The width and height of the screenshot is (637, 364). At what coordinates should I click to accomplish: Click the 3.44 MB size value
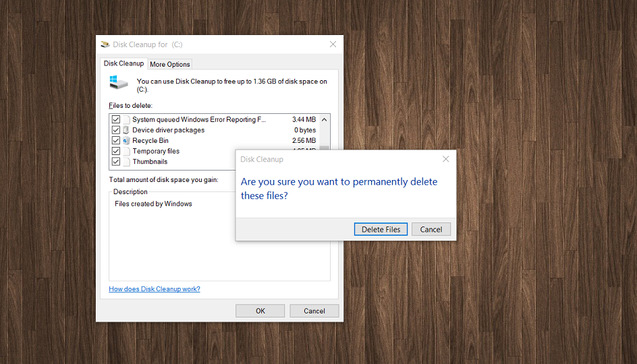coord(304,119)
